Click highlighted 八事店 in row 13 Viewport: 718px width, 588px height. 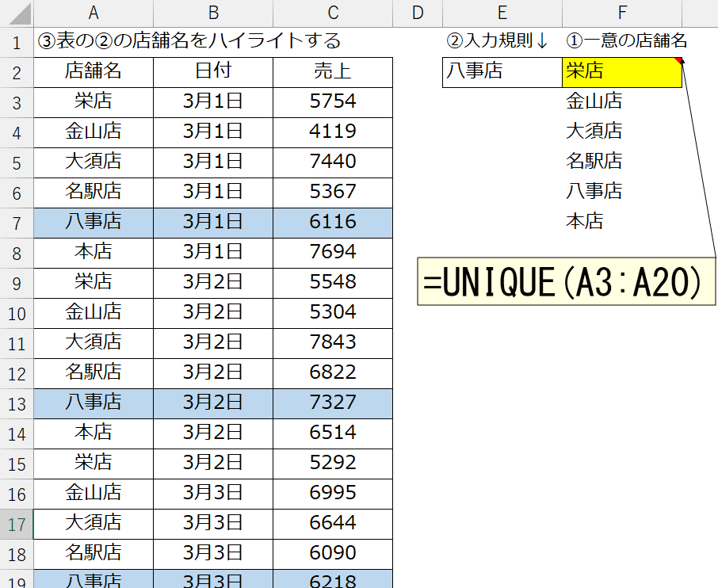click(x=94, y=403)
